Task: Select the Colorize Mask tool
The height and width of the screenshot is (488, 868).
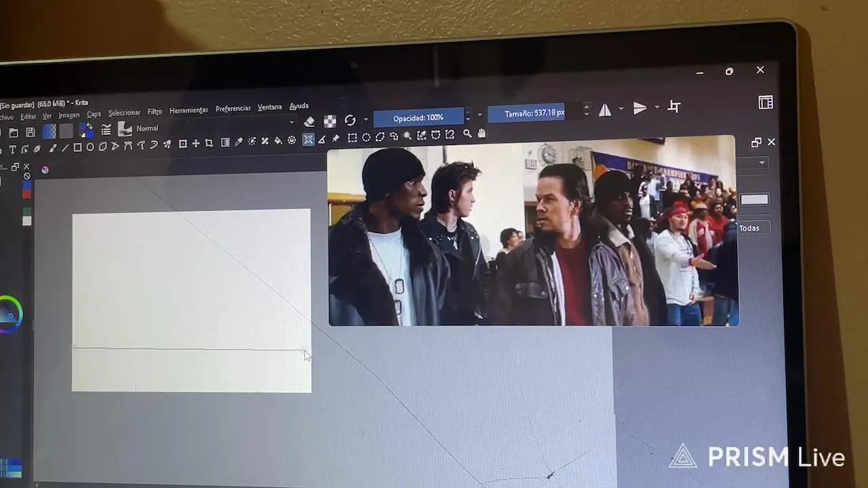Action: pos(252,141)
